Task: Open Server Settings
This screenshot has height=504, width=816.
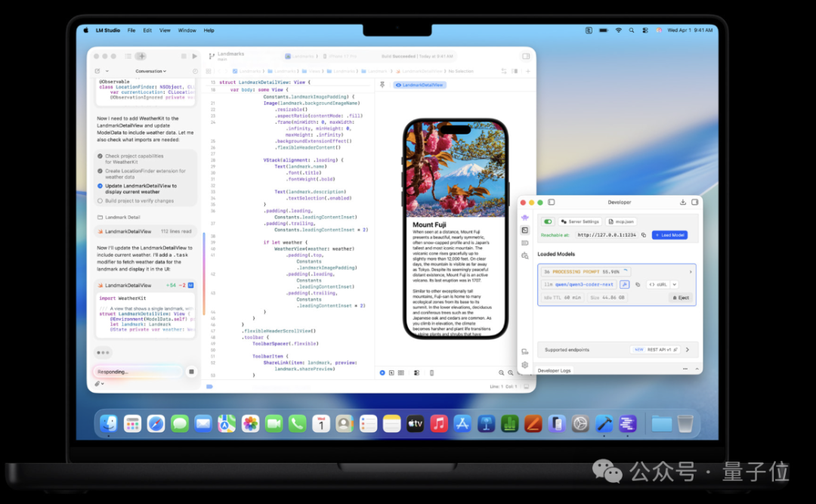Action: 580,222
